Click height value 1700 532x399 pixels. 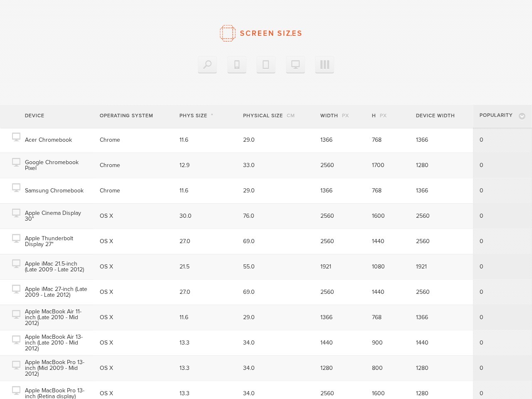(x=378, y=165)
